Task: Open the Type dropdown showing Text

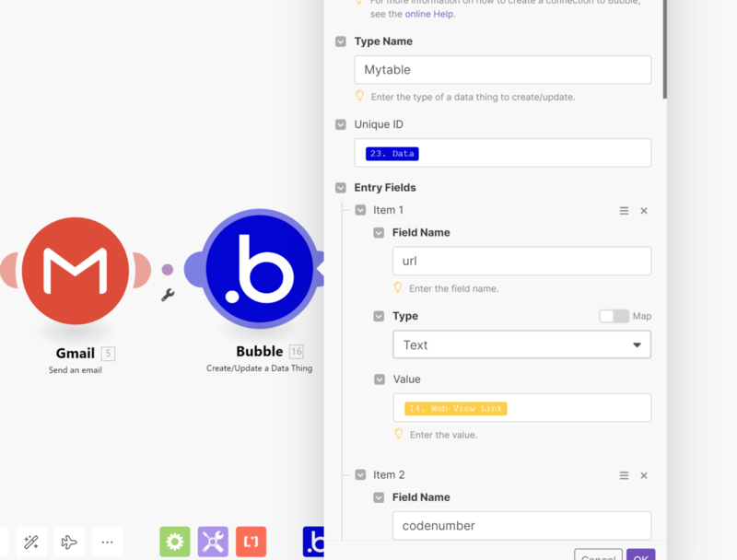Action: pyautogui.click(x=521, y=344)
